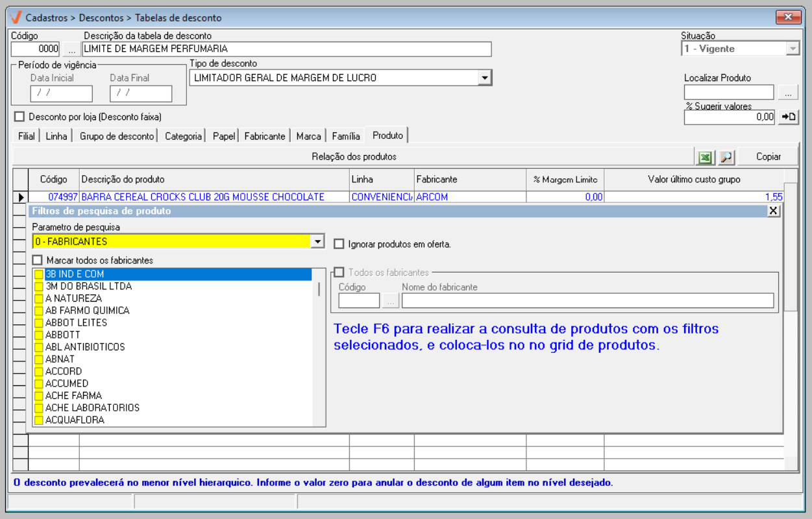
Task: Click the Excel export icon
Action: pyautogui.click(x=705, y=157)
